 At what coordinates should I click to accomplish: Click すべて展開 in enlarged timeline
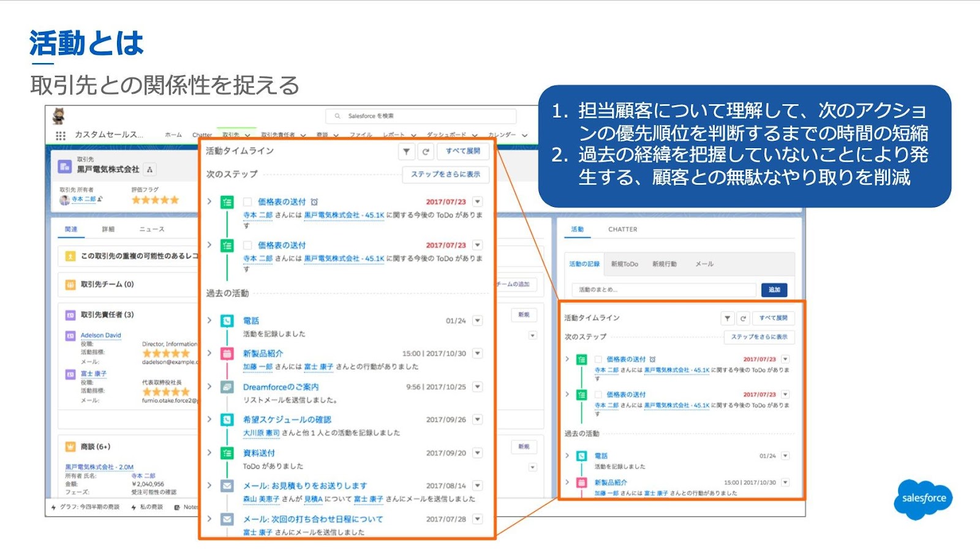click(x=463, y=151)
